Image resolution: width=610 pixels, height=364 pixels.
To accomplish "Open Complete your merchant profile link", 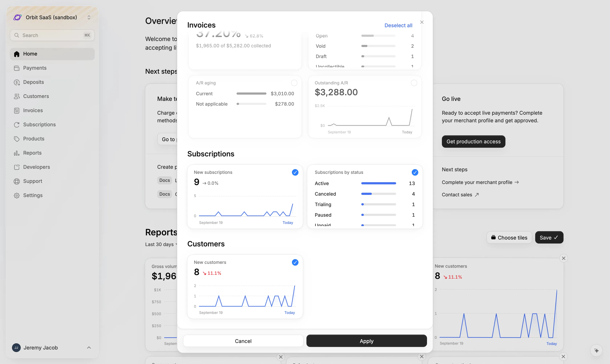I will 480,182.
